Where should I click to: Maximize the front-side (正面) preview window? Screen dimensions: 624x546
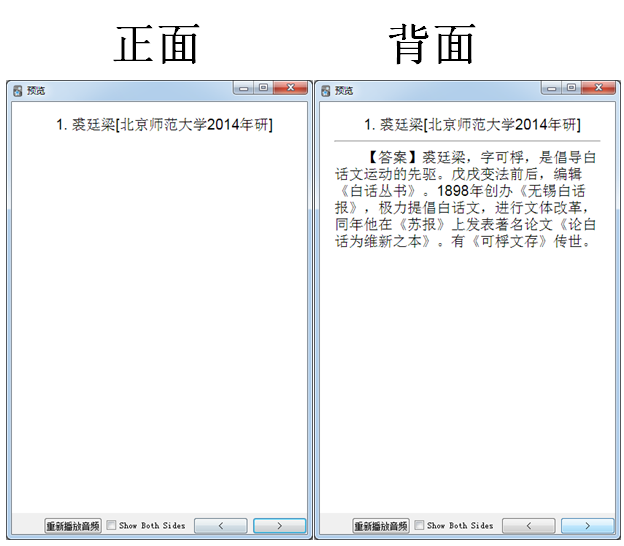coord(263,88)
